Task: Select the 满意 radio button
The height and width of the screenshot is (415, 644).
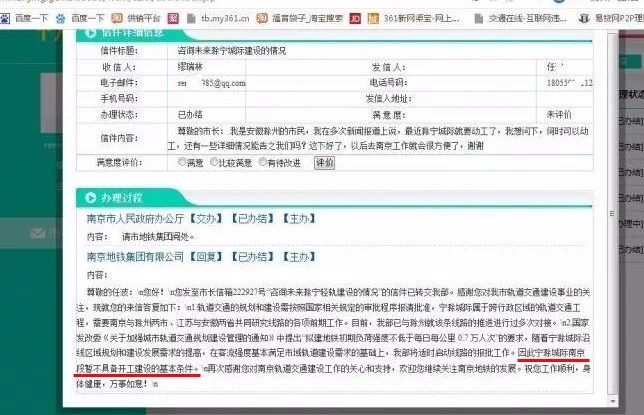Action: coord(182,162)
